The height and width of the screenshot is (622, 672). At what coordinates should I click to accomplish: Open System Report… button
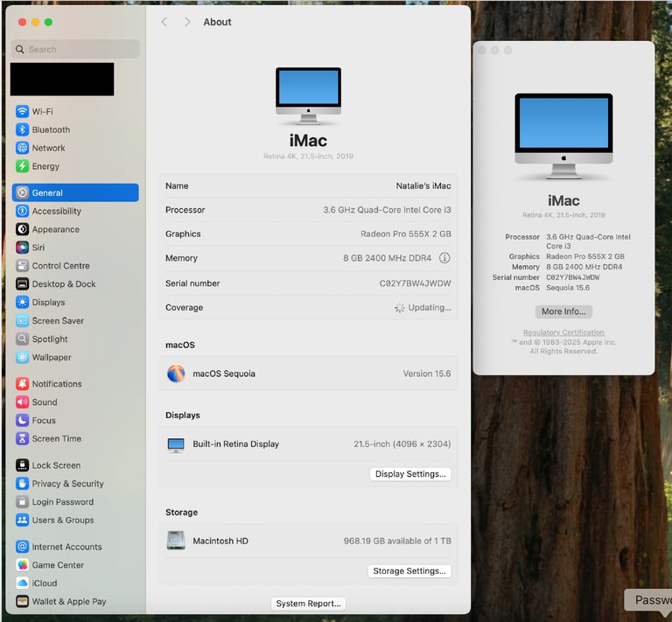308,604
